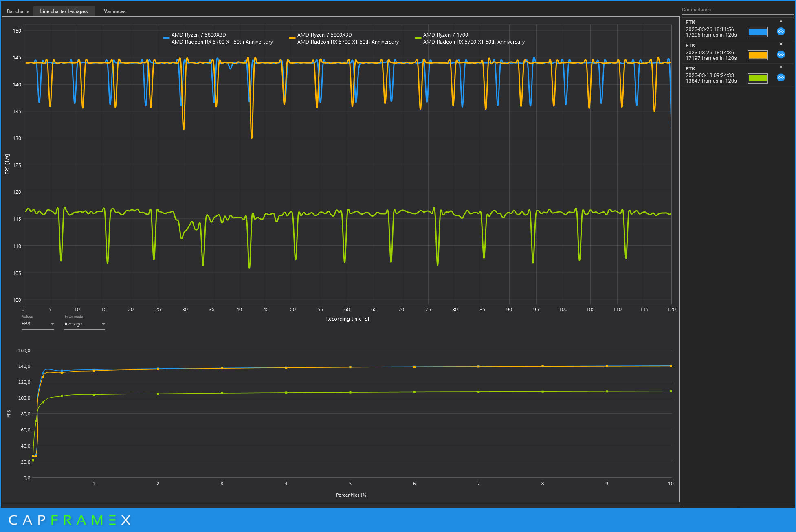Click the CapFrameX logo

pyautogui.click(x=69, y=520)
